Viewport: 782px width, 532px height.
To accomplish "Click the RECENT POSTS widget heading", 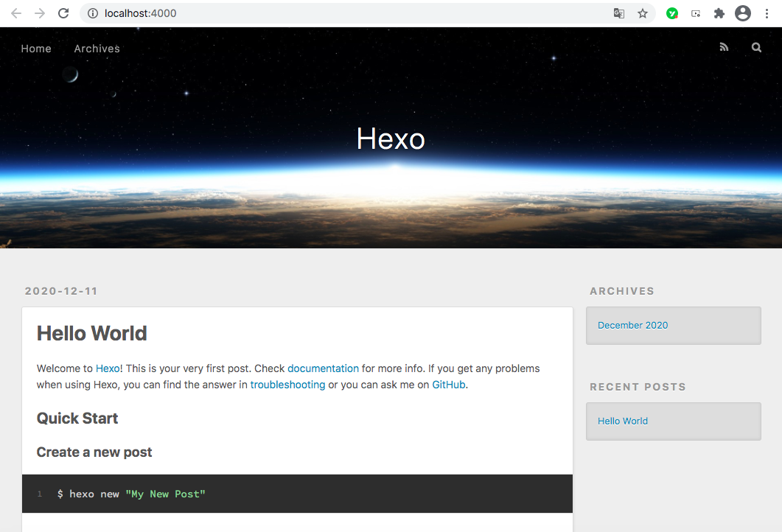I will click(638, 387).
